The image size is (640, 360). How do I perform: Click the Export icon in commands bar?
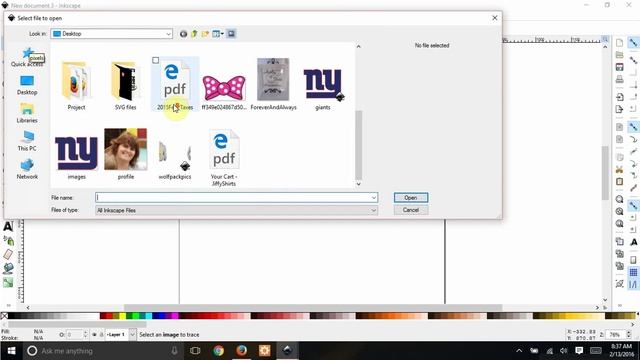point(620,109)
